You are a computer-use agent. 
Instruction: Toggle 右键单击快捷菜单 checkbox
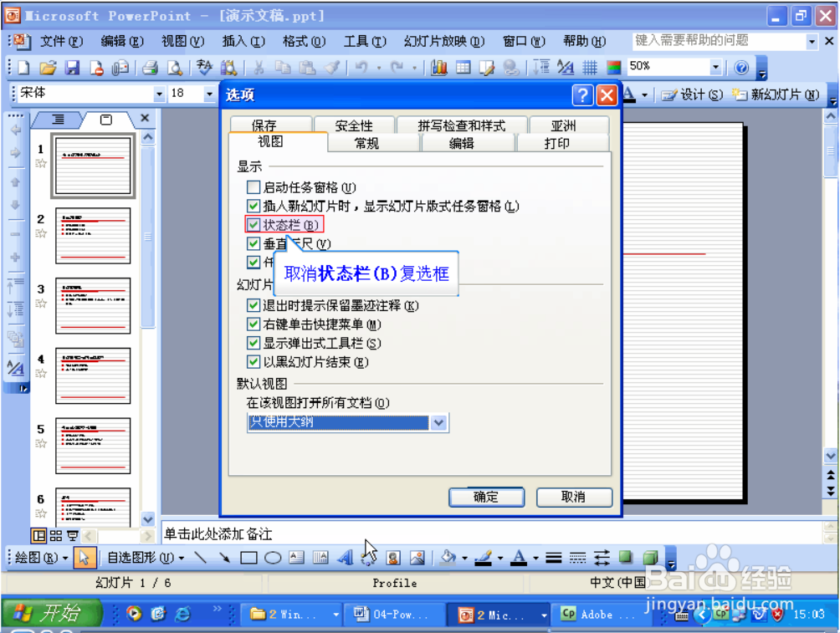(x=253, y=324)
